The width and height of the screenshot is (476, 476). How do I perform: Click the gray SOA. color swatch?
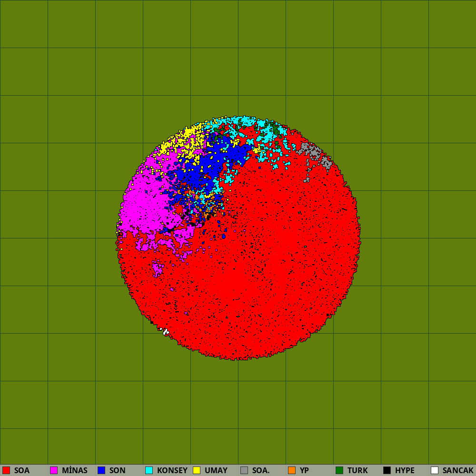pyautogui.click(x=244, y=470)
